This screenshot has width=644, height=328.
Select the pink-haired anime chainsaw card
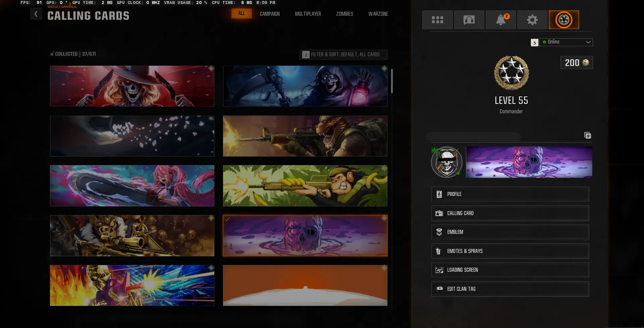tap(132, 186)
